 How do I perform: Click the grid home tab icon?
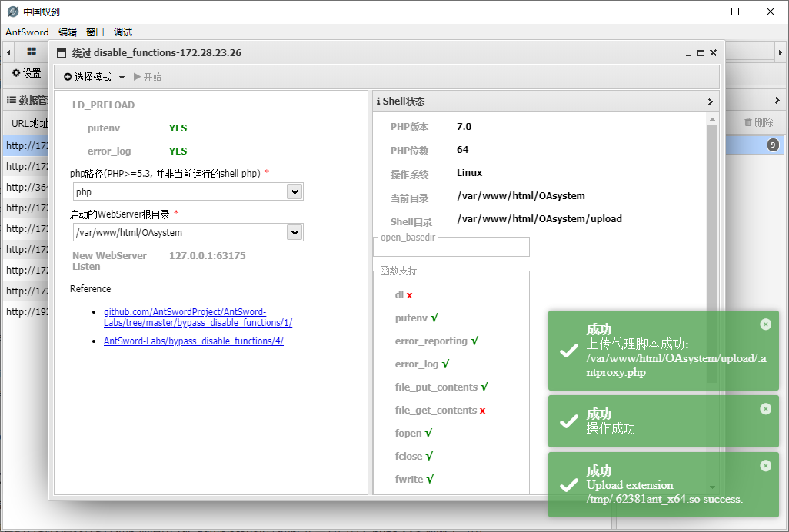click(32, 52)
